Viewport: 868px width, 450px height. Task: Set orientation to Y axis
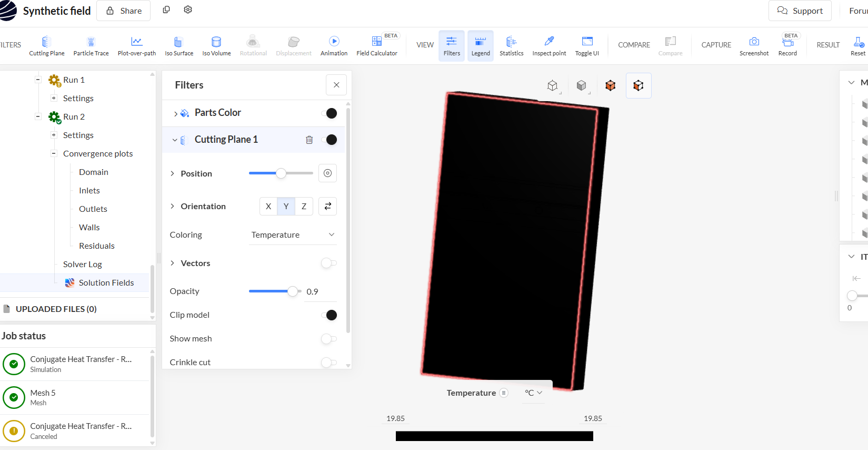pyautogui.click(x=286, y=206)
